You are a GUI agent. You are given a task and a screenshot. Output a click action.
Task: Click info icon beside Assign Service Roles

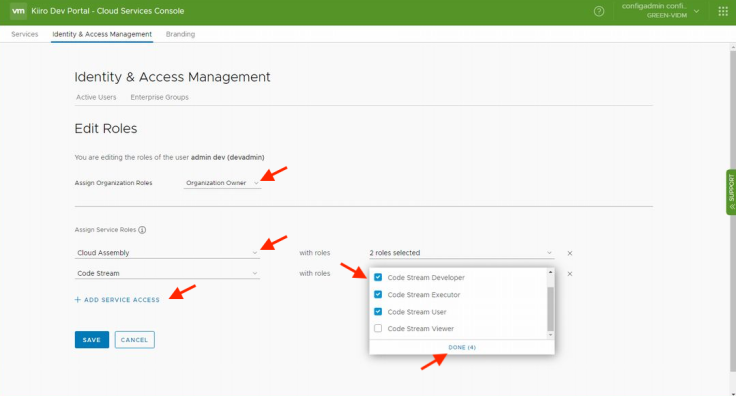(x=142, y=230)
